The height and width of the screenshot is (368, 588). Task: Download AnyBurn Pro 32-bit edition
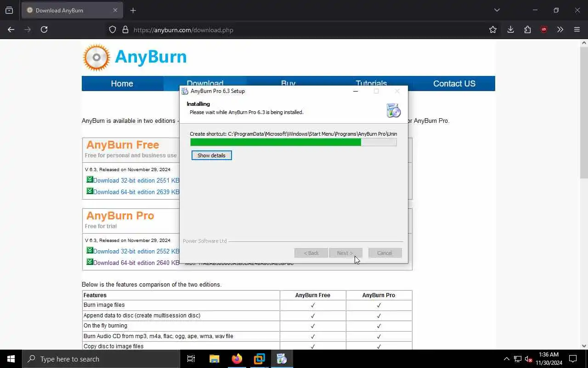pos(136,252)
